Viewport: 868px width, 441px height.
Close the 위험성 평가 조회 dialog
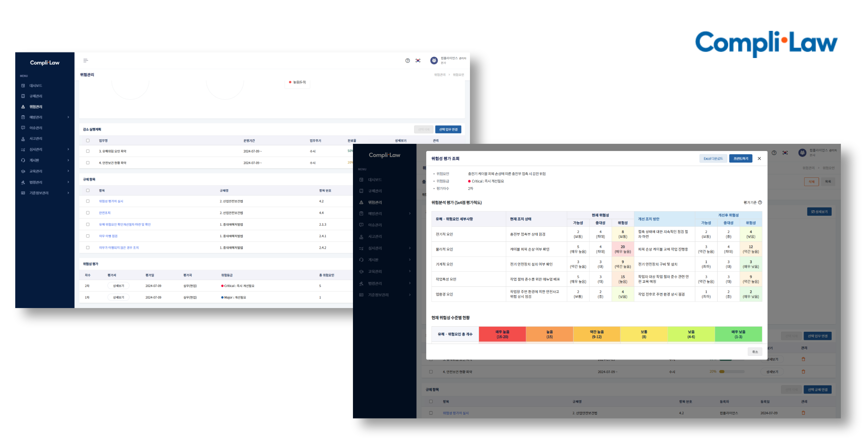(x=759, y=158)
